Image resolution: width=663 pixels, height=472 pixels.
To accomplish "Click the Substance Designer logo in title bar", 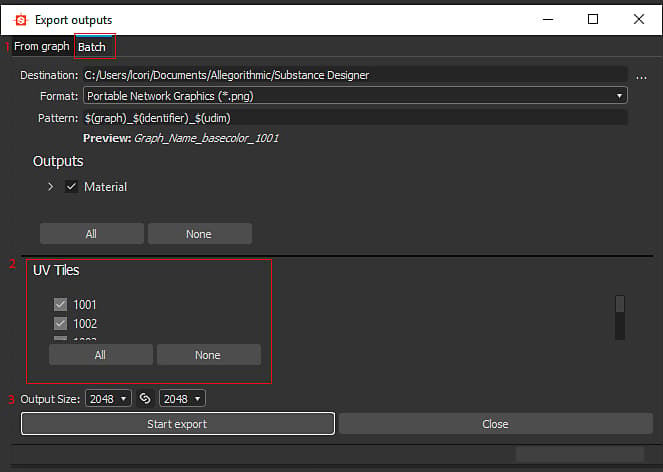I will tap(20, 20).
